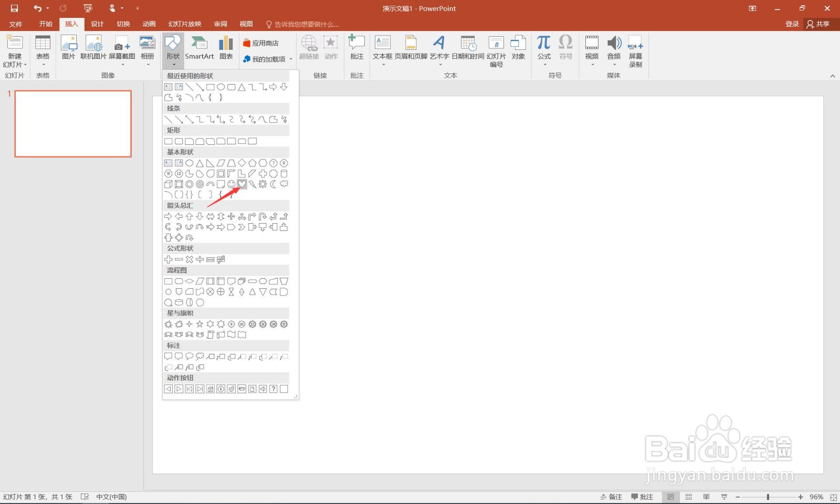Screen dimensions: 840x504
Task: Pick the four-point star shape
Action: [x=190, y=324]
